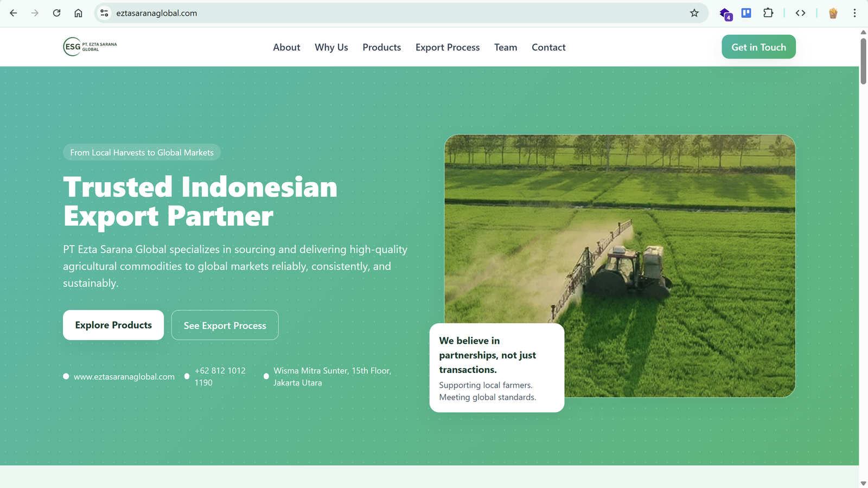Viewport: 868px width, 488px height.
Task: Click the Get in Touch button
Action: (x=758, y=47)
